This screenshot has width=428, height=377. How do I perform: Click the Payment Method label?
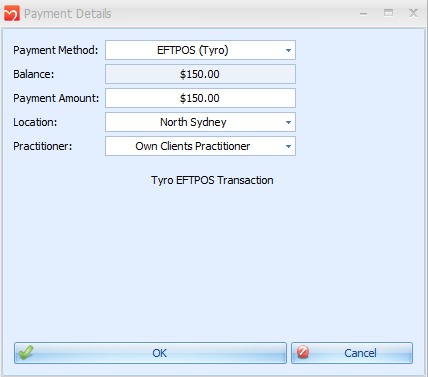[56, 50]
